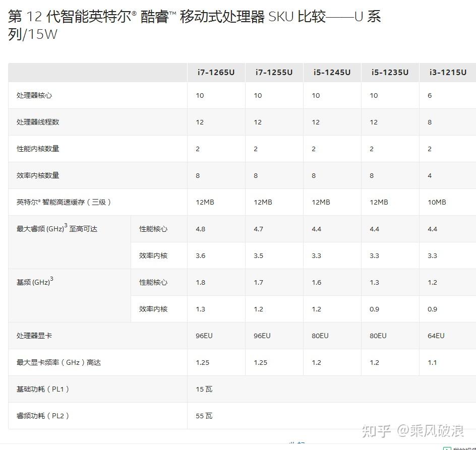Click 效率内核 sub-label in 最大睿频 row
The height and width of the screenshot is (450, 476).
tap(153, 255)
